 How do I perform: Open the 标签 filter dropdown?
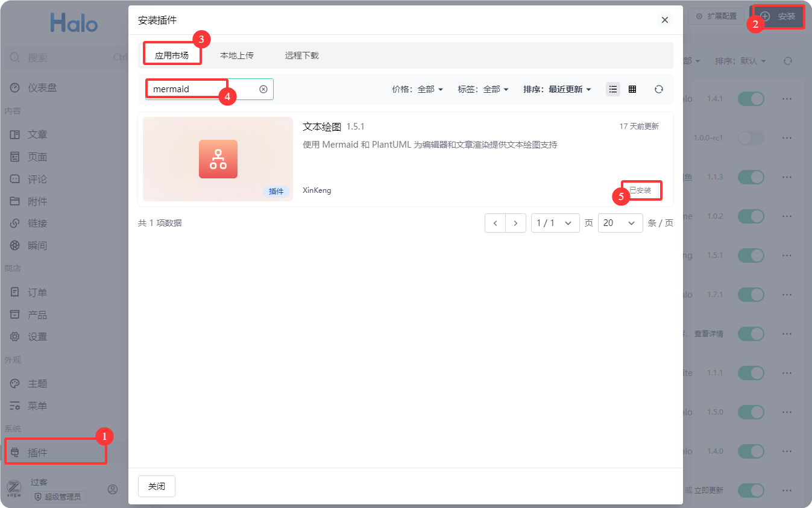point(483,89)
